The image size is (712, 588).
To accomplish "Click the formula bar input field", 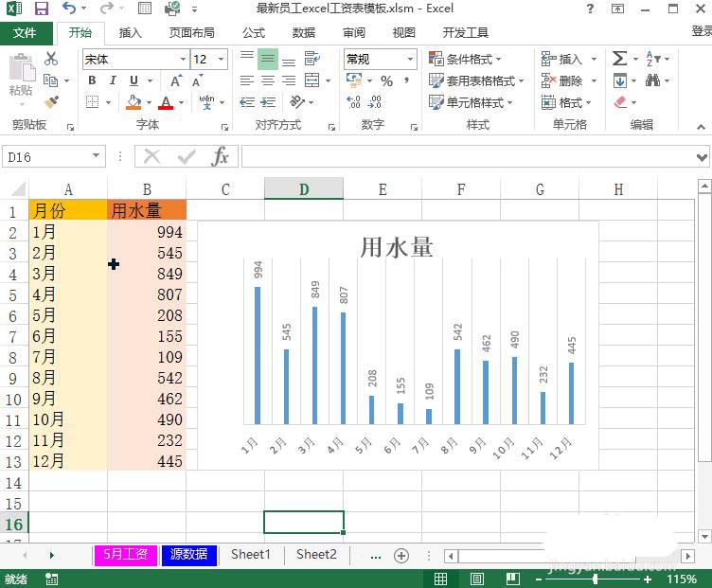I will point(468,156).
